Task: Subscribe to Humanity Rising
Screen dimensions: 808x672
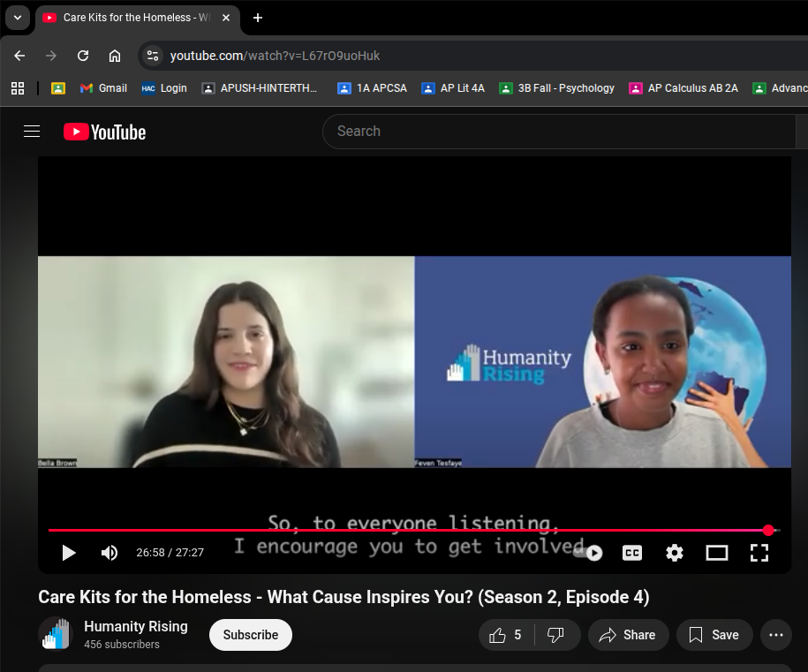Action: (251, 635)
